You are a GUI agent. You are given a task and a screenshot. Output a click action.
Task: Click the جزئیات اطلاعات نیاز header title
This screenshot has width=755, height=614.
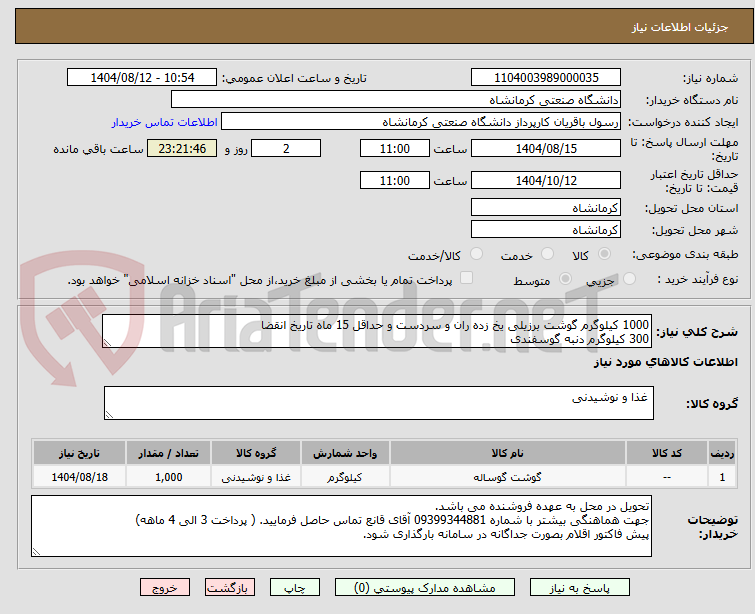[679, 27]
